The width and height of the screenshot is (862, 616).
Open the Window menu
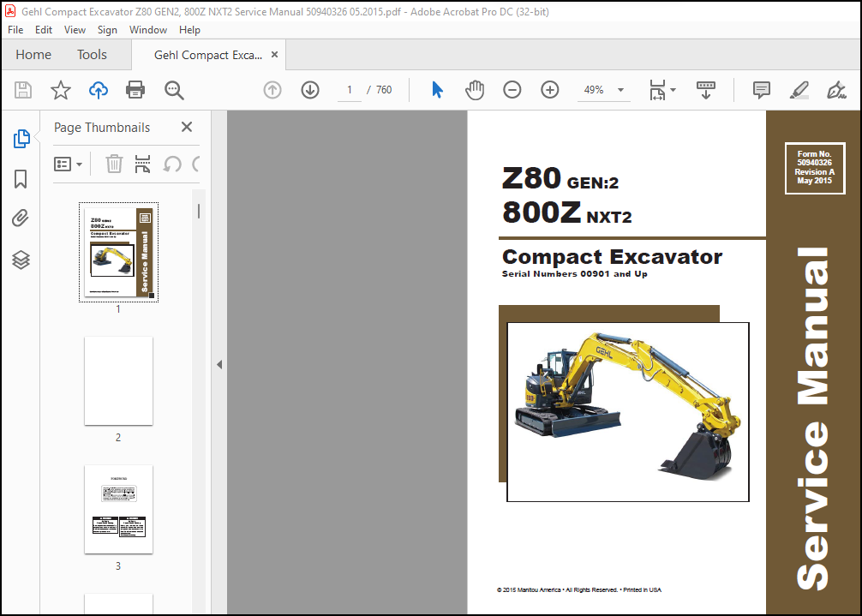click(148, 30)
